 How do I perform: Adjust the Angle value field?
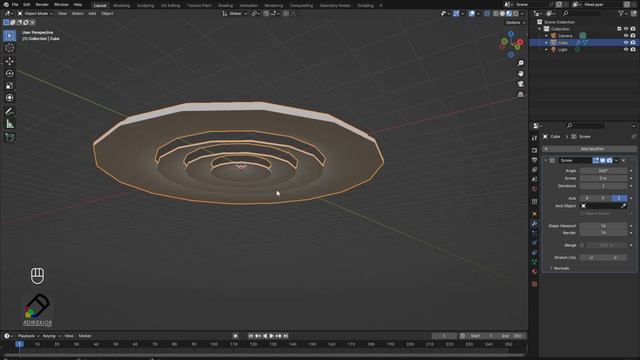point(603,171)
